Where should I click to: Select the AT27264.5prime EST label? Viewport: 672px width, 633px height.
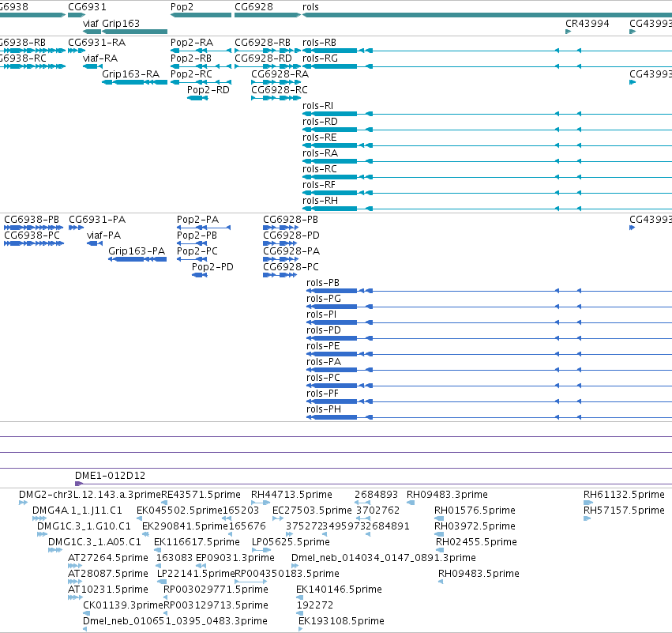108,559
